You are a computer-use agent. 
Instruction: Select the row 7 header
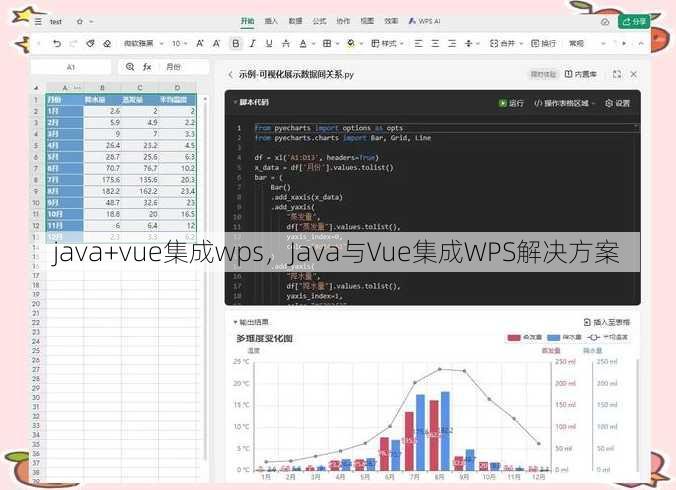pos(36,169)
